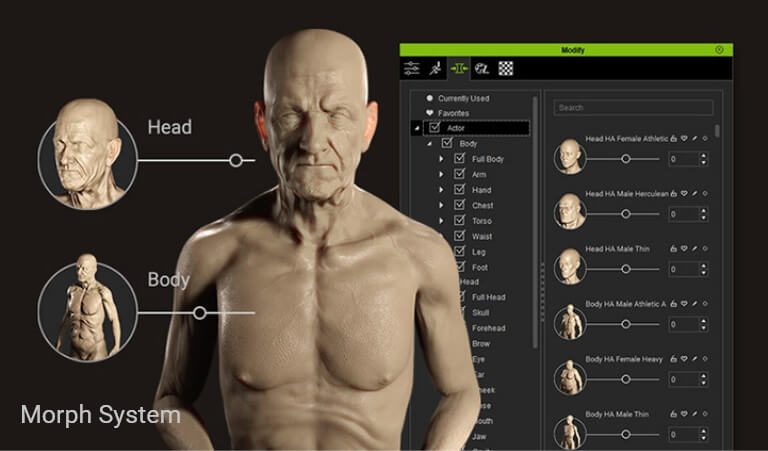768x451 pixels.
Task: Click lock icon for Head HA Female Athletic
Action: click(x=674, y=139)
